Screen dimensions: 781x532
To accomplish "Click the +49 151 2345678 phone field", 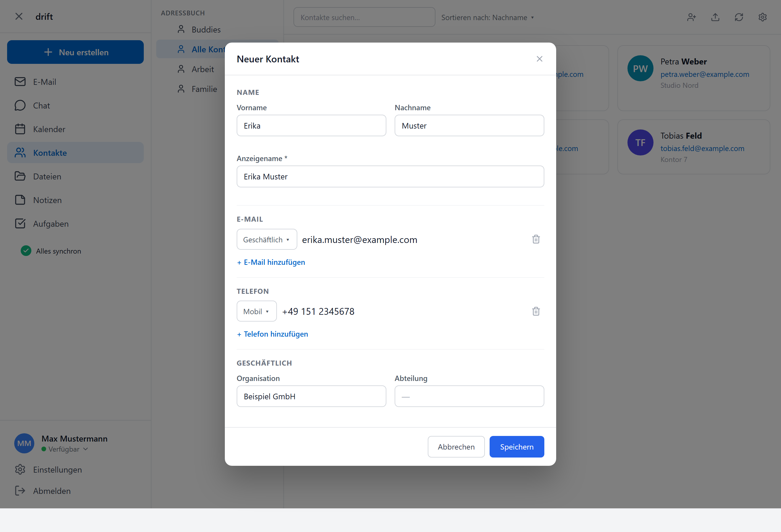I will coord(403,312).
